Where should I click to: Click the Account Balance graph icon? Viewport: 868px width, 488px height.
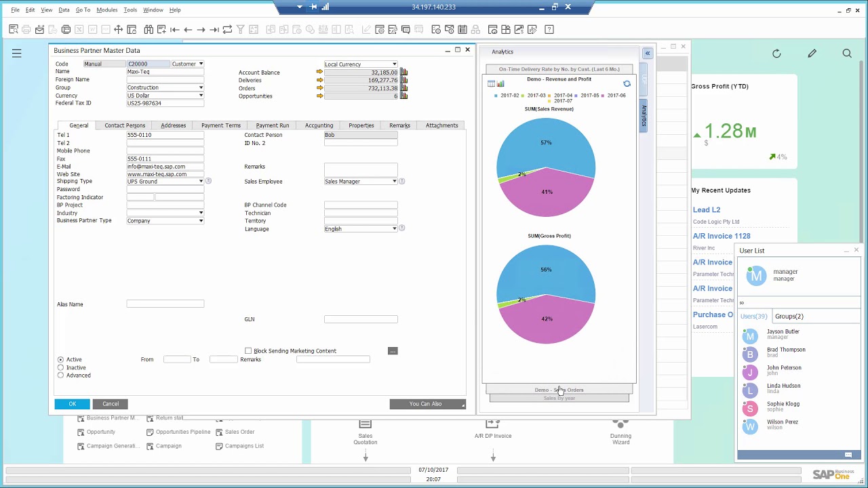click(404, 73)
